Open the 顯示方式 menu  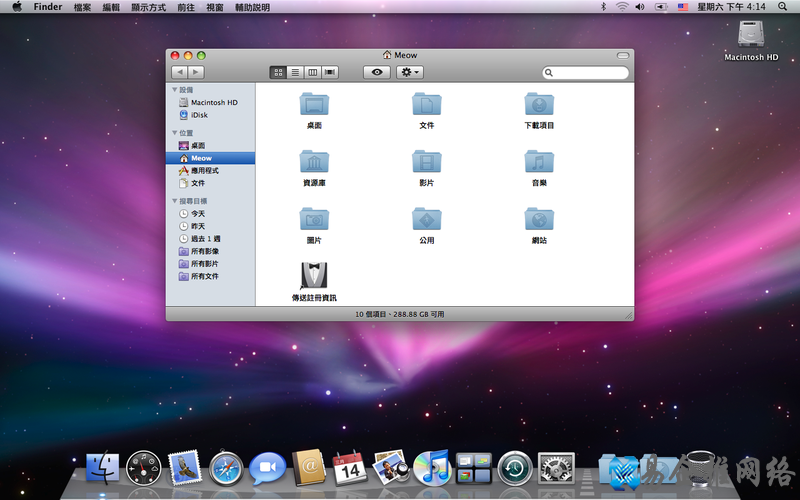pos(148,7)
